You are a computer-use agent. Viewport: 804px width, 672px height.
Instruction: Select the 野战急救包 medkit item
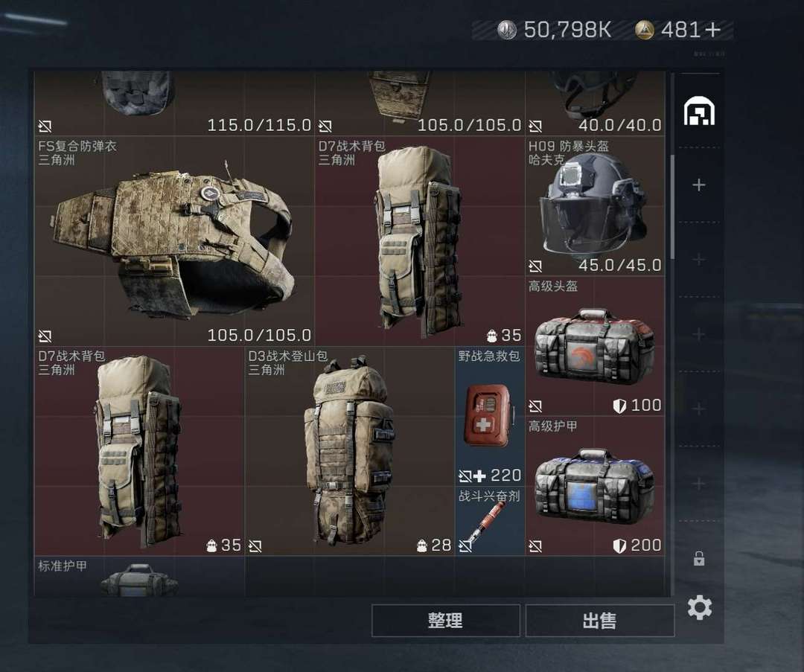(x=490, y=416)
